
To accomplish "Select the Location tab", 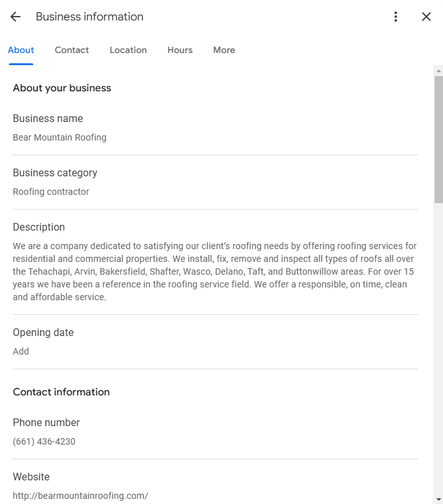I will (x=128, y=50).
